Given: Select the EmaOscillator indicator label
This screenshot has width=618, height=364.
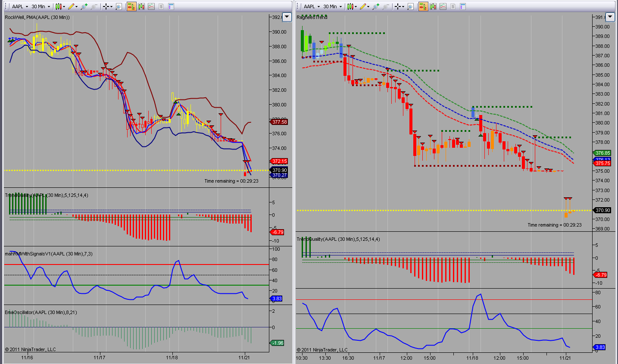Looking at the screenshot, I should coord(41,312).
